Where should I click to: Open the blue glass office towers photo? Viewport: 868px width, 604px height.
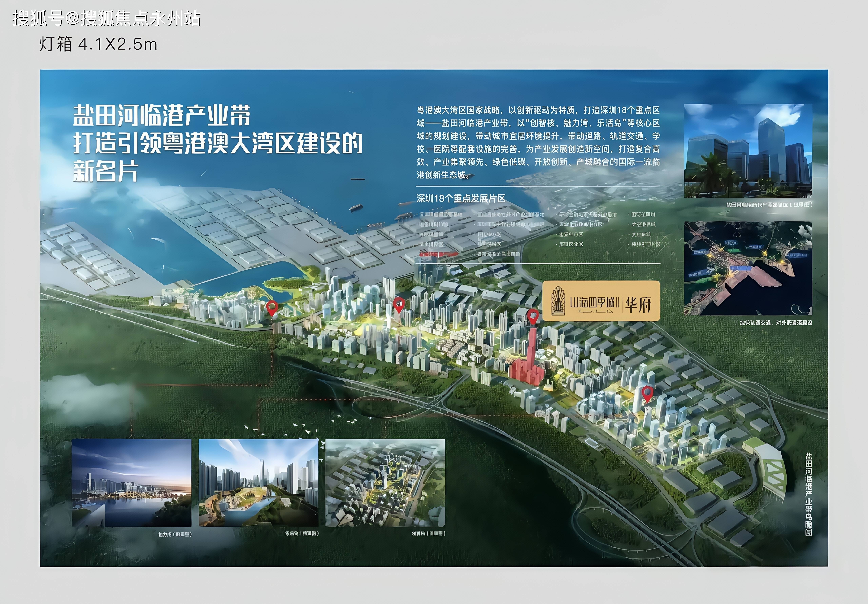point(748,151)
